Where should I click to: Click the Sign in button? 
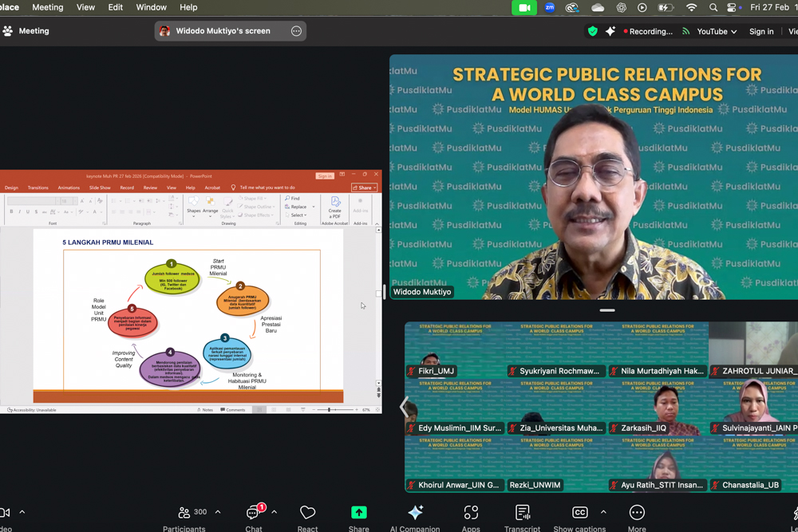point(761,32)
